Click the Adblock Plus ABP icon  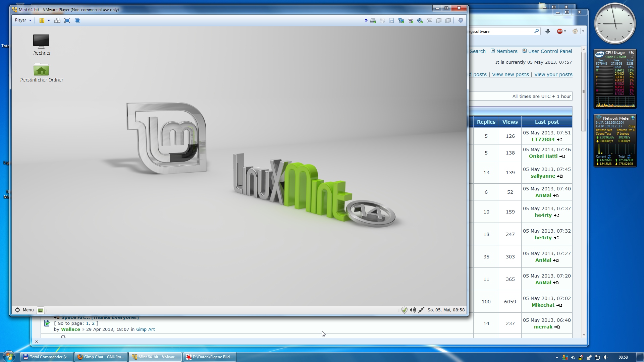click(x=559, y=31)
